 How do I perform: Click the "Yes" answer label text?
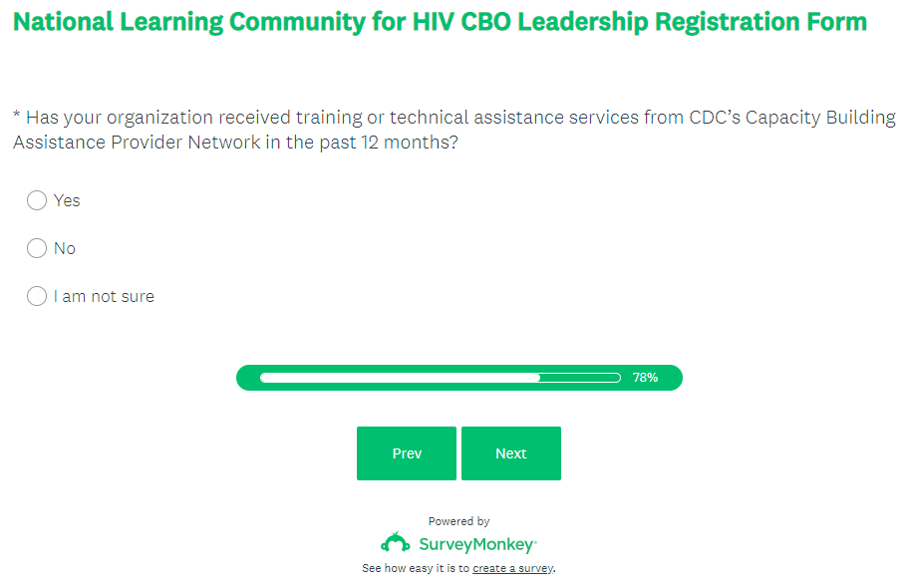coord(67,200)
